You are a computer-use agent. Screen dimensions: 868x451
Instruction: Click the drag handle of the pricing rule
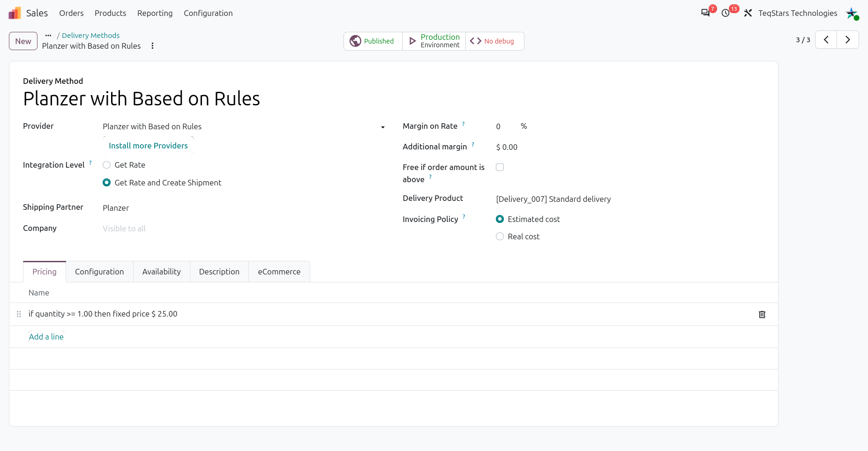[x=19, y=314]
